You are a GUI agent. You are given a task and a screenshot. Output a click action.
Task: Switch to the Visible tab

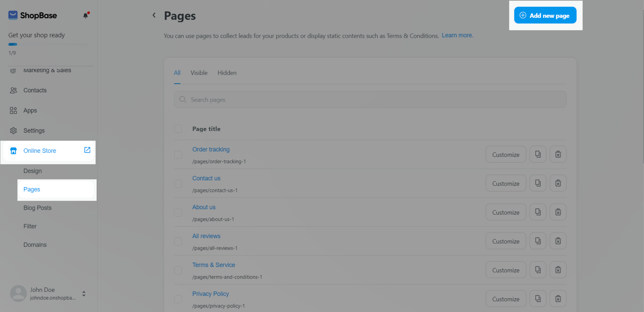pos(199,73)
